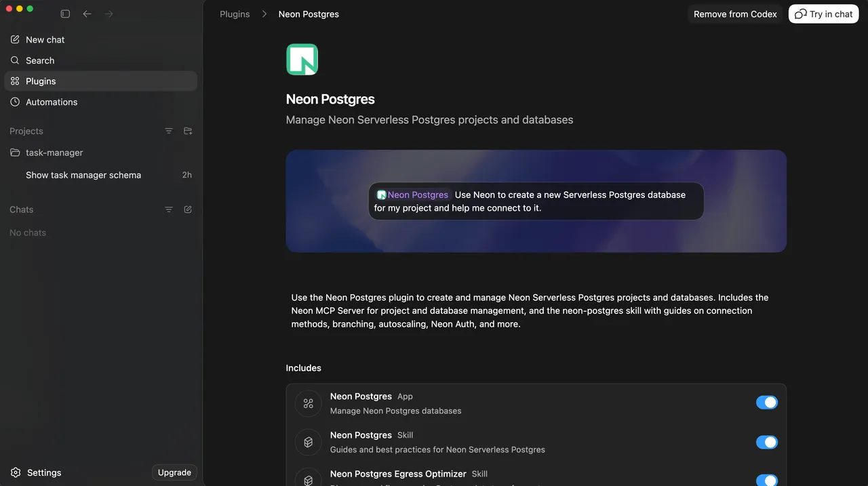Click the Neon Postgres Egress Optimizer title
Image resolution: width=868 pixels, height=486 pixels.
(398, 474)
